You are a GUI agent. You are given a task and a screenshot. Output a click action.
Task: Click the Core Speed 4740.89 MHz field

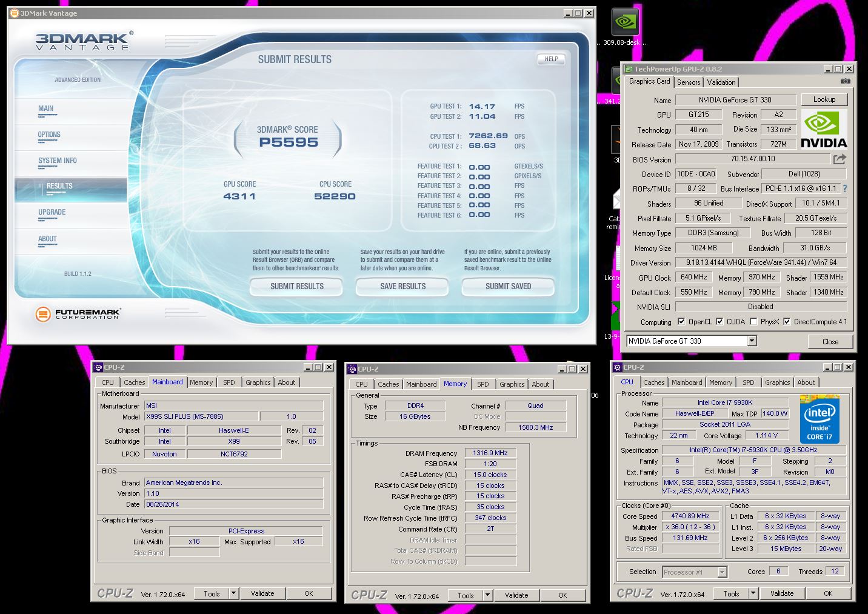[690, 516]
